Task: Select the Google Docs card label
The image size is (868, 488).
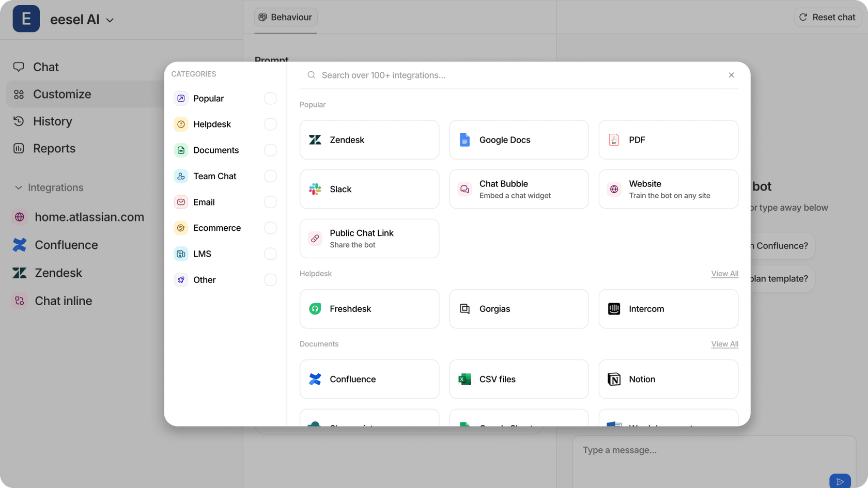Action: tap(505, 140)
